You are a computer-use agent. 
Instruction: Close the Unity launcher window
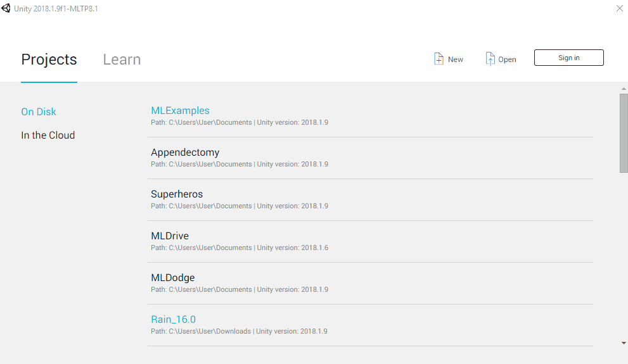coord(619,8)
